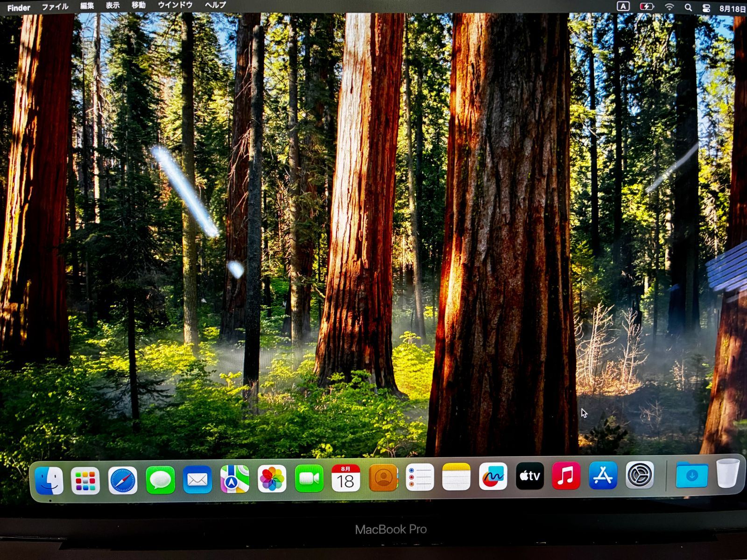Open the ファイル menu
Viewport: 747px width, 560px height.
55,7
